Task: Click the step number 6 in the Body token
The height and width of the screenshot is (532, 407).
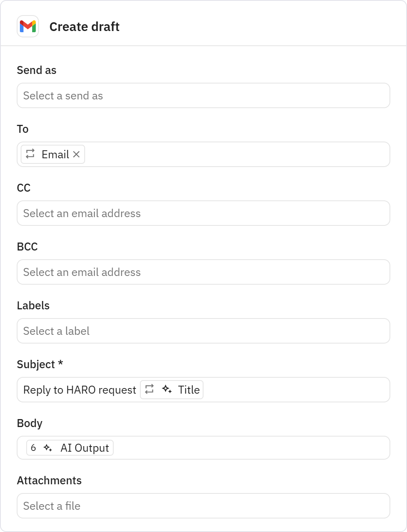Action: click(x=34, y=448)
